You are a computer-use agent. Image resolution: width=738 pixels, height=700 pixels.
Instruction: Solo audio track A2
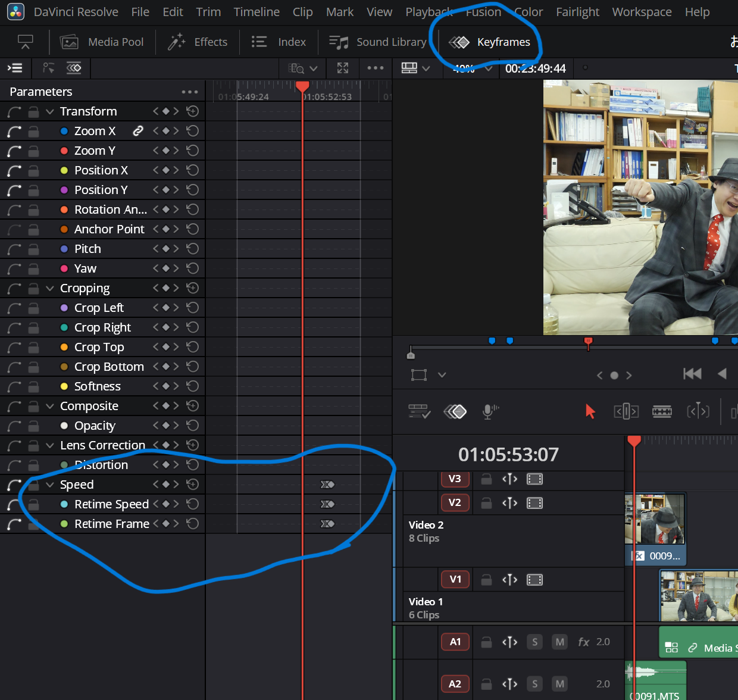[x=534, y=684]
